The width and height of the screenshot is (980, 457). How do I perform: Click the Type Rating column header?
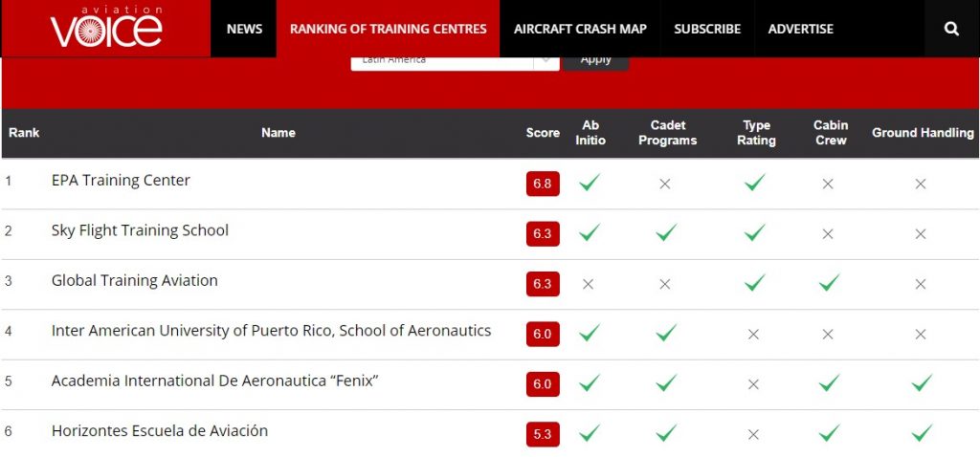(756, 132)
